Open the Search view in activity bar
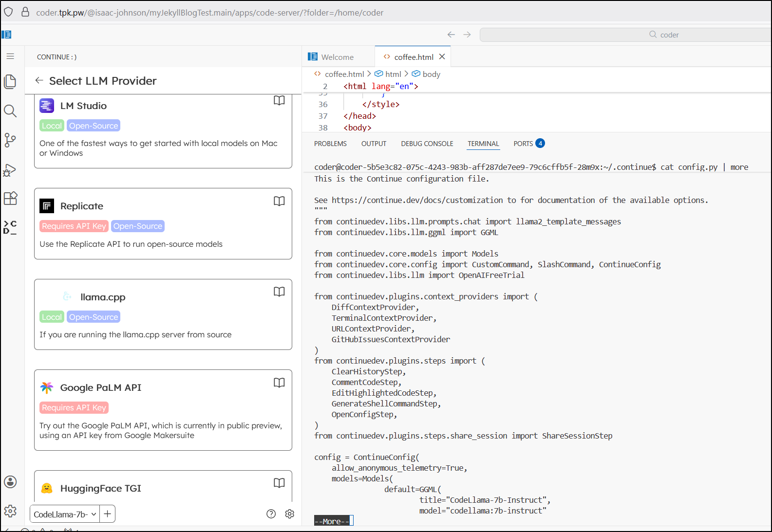This screenshot has width=772, height=532. tap(10, 111)
